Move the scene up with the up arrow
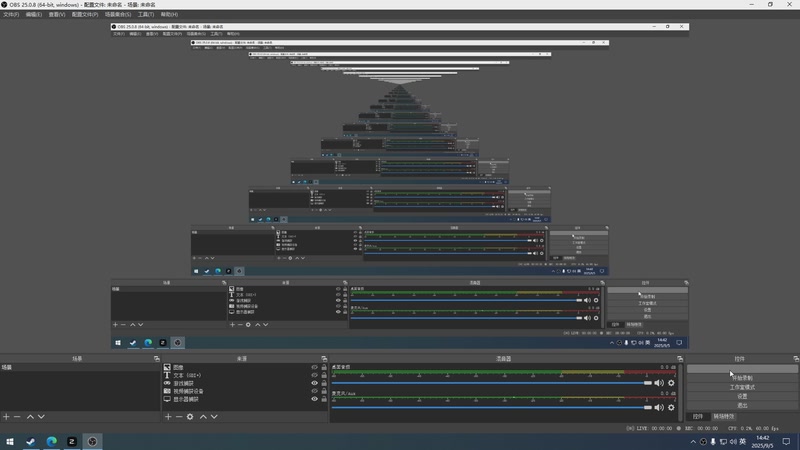 click(x=30, y=417)
